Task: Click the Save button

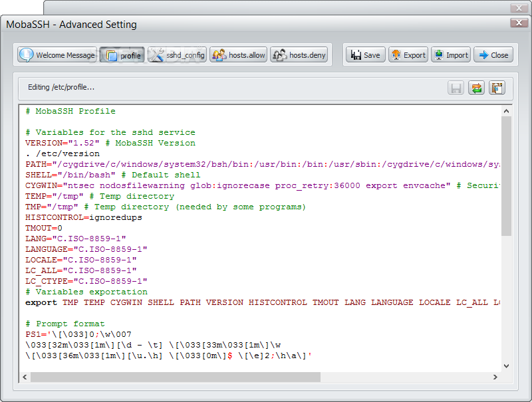Action: click(365, 55)
